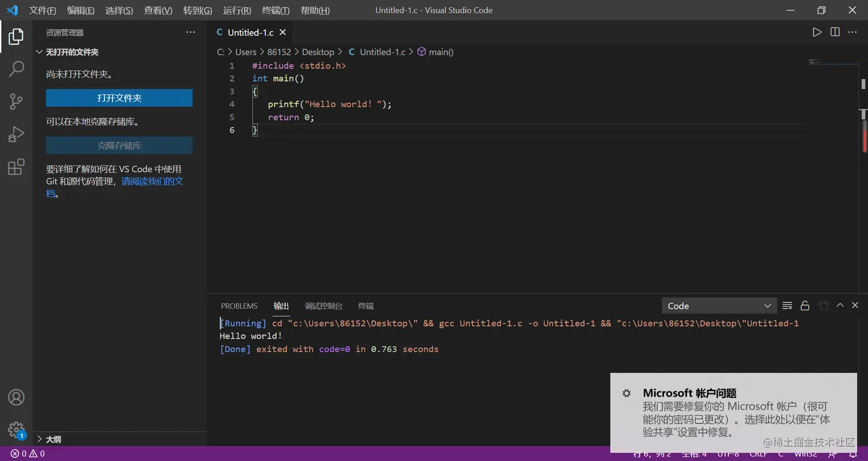Open the Manage gear settings icon

pyautogui.click(x=16, y=429)
